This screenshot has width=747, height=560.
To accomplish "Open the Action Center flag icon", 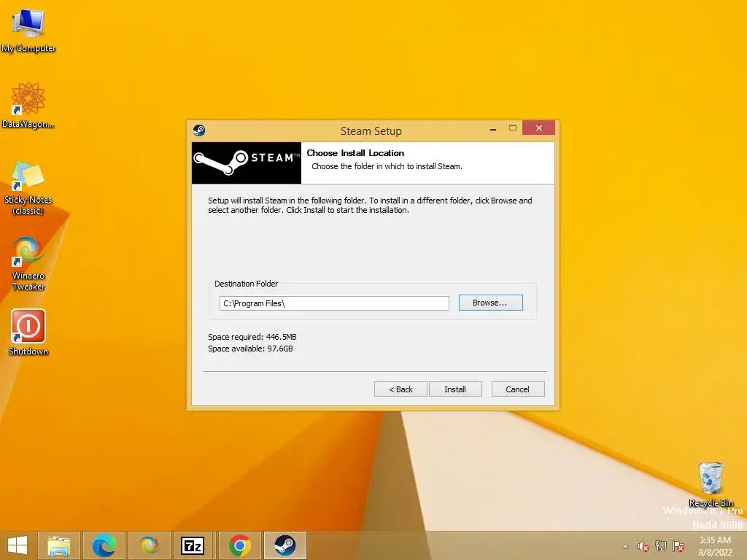I will (678, 546).
